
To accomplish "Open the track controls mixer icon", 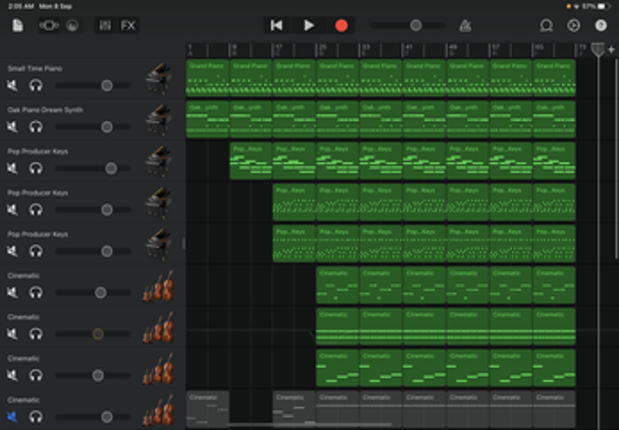I will tap(105, 25).
